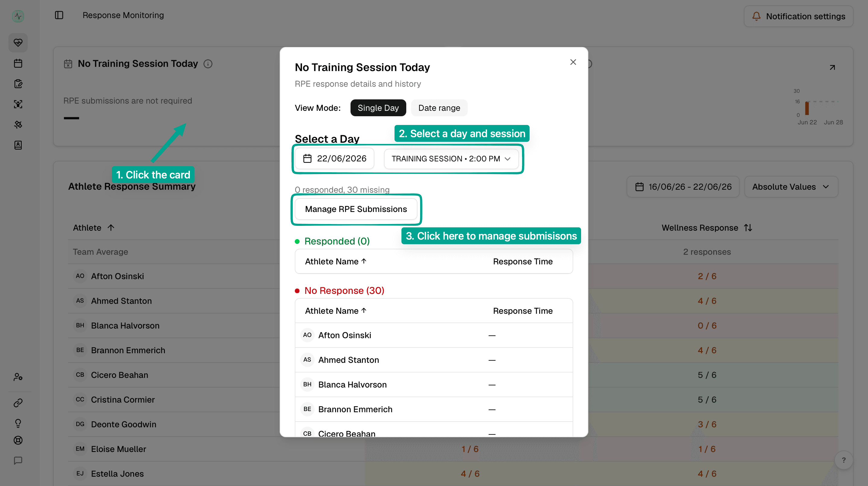Select Cicero Beahan in the No Response list

(x=434, y=429)
